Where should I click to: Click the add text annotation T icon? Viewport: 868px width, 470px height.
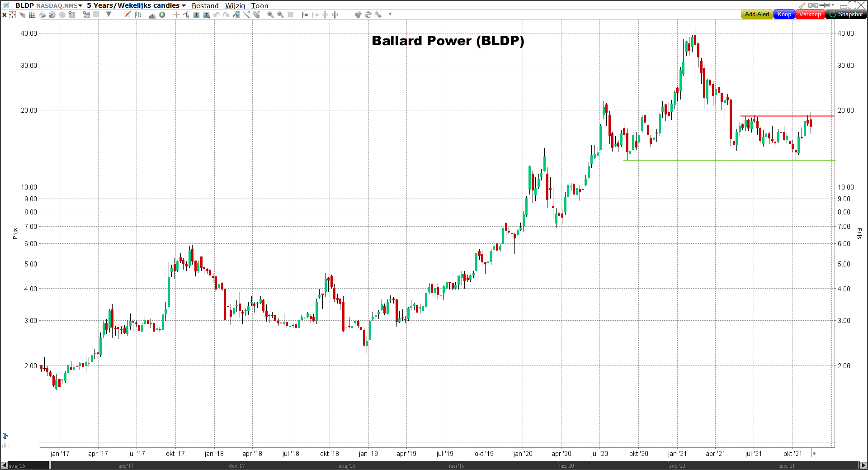(x=196, y=14)
